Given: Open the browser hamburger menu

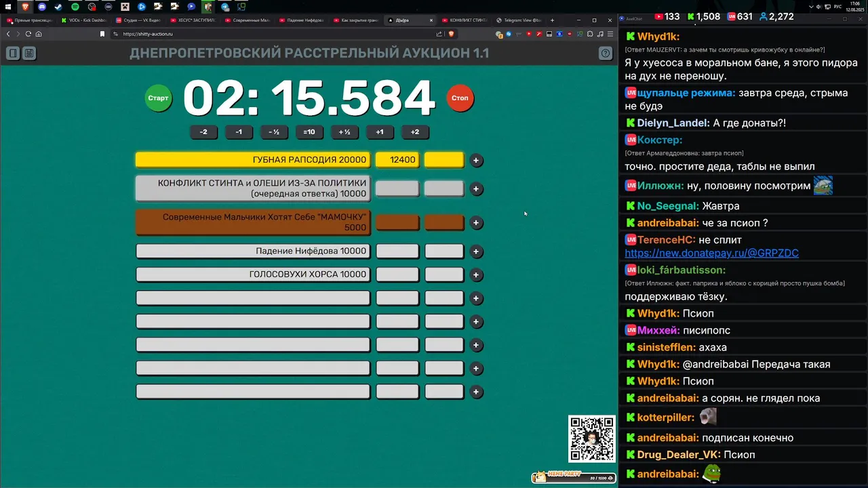Looking at the screenshot, I should click(x=610, y=34).
